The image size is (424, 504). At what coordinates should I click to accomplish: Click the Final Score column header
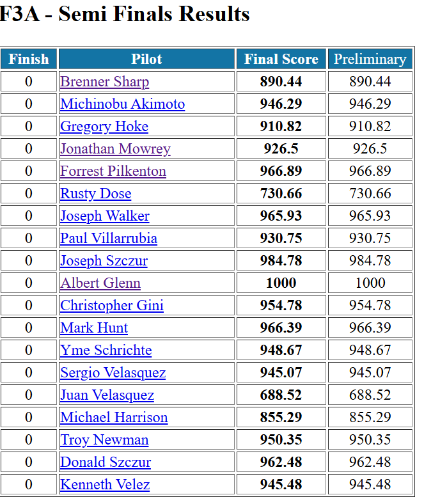coord(281,59)
